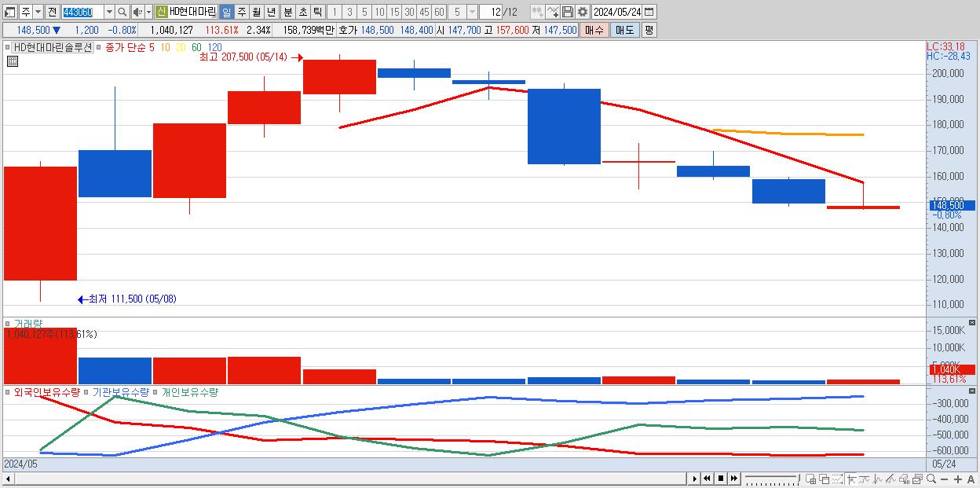Image resolution: width=980 pixels, height=488 pixels.
Task: Click the 매수 (buy) button
Action: [594, 30]
